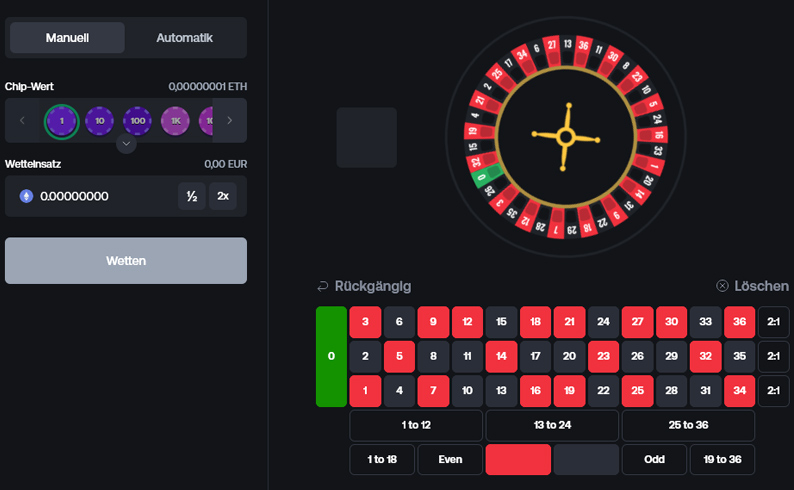The height and width of the screenshot is (490, 794).
Task: Place a bet on green 0
Action: [331, 356]
